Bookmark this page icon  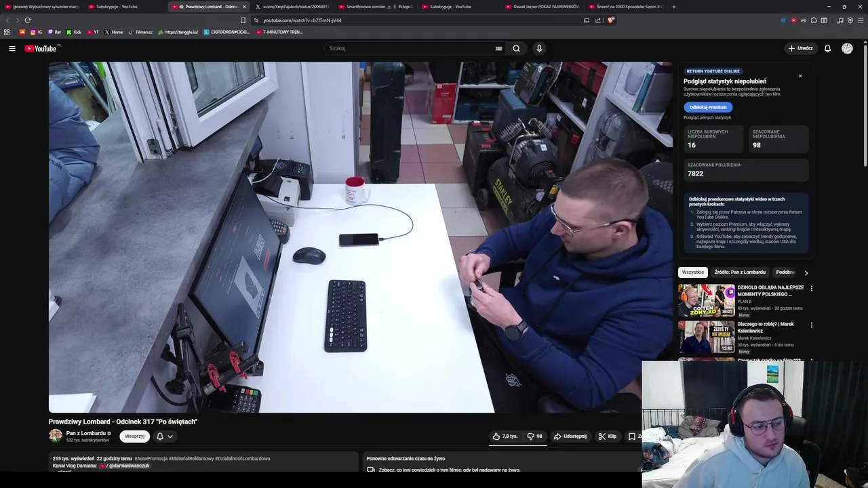tap(243, 20)
